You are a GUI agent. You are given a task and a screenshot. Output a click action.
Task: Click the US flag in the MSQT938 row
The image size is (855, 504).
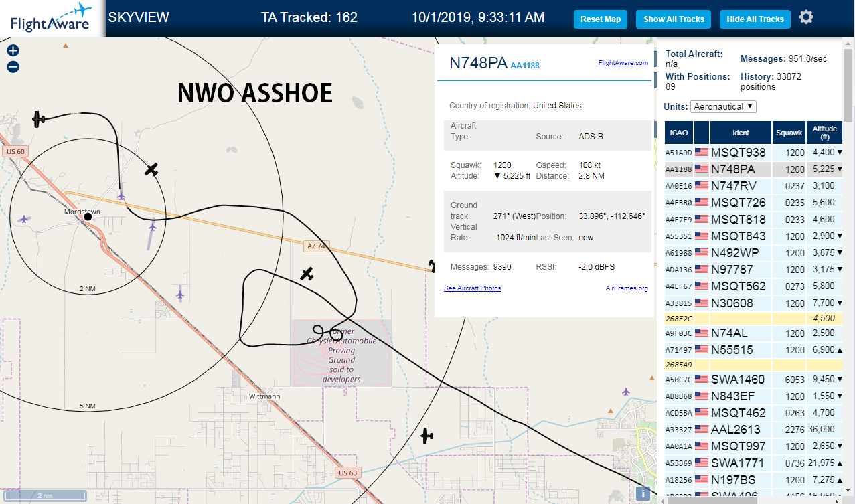[x=701, y=152]
